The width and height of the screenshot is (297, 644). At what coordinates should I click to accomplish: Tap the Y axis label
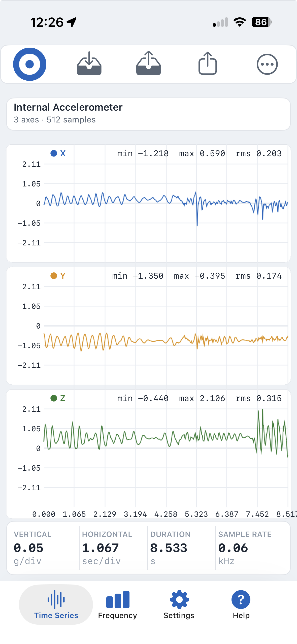[x=63, y=276]
